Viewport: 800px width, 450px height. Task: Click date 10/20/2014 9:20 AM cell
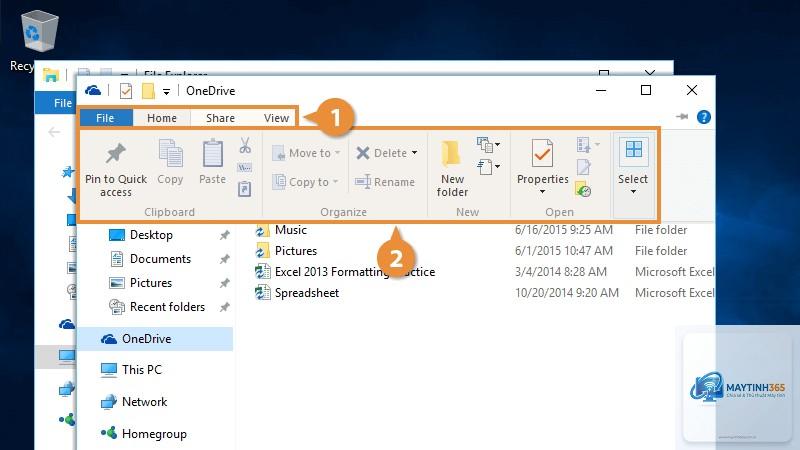(566, 293)
